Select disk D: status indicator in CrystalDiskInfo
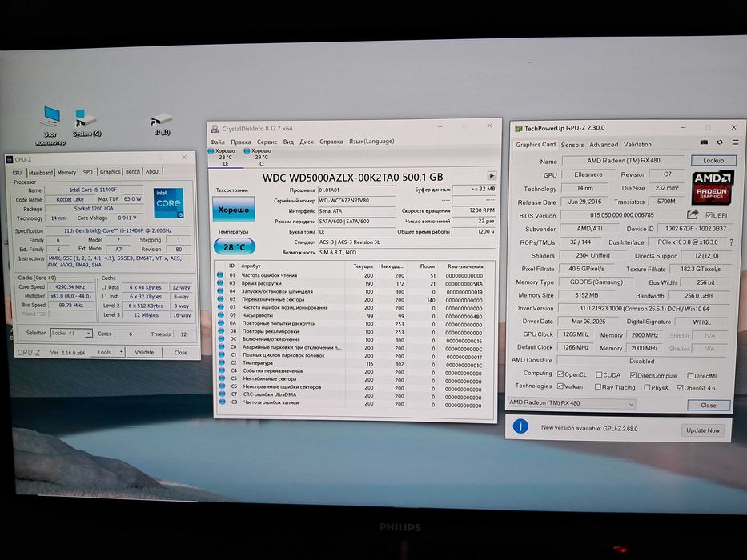Viewport: 747px width, 560px height. pyautogui.click(x=223, y=157)
